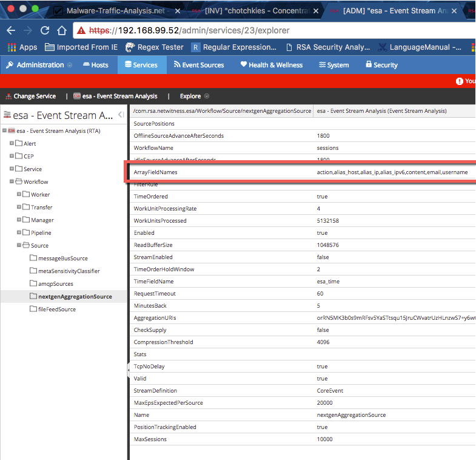
Task: Click the messageBusSource folder icon
Action: (x=33, y=259)
